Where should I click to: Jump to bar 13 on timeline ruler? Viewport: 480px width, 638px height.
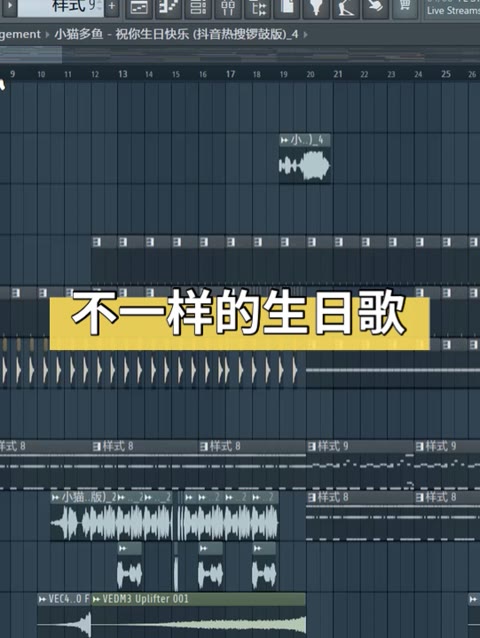coord(122,74)
